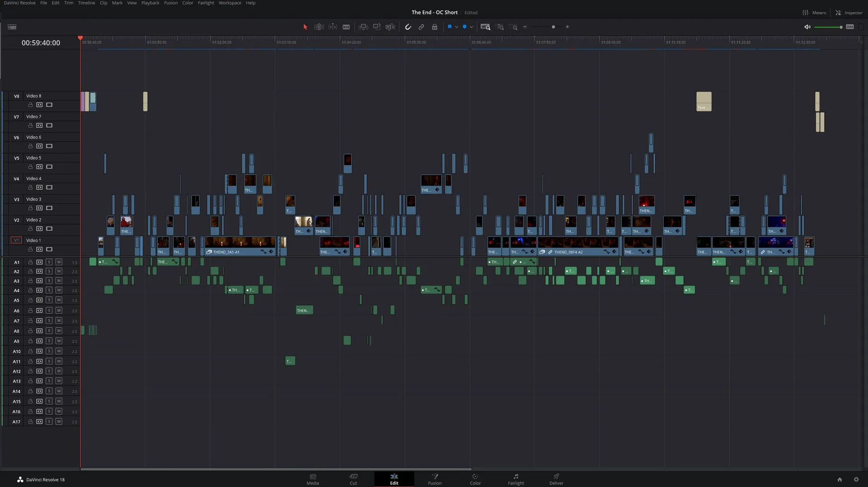Click the V1 destination control on Video 1
The width and height of the screenshot is (868, 487).
click(16, 240)
